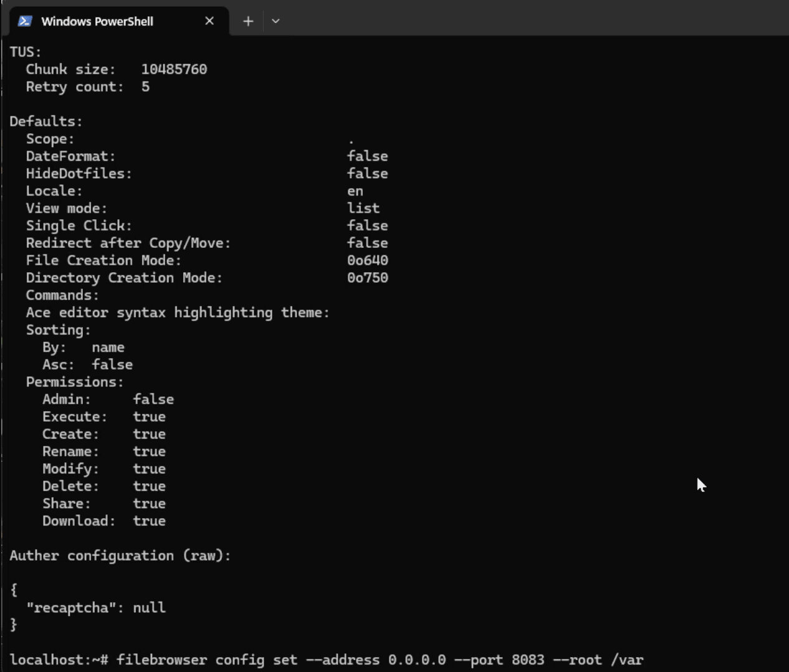Click the Locale value 'en'

coord(355,191)
